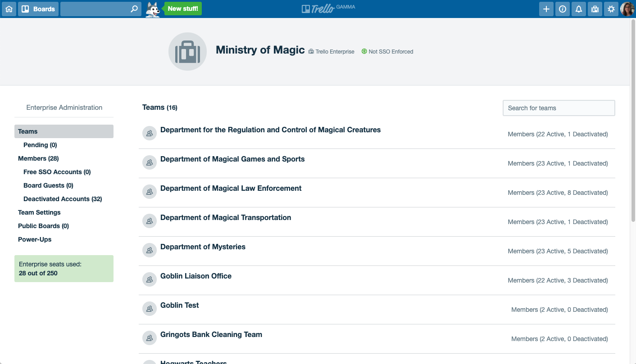Image resolution: width=636 pixels, height=364 pixels.
Task: Click the New stuff! button
Action: (182, 8)
